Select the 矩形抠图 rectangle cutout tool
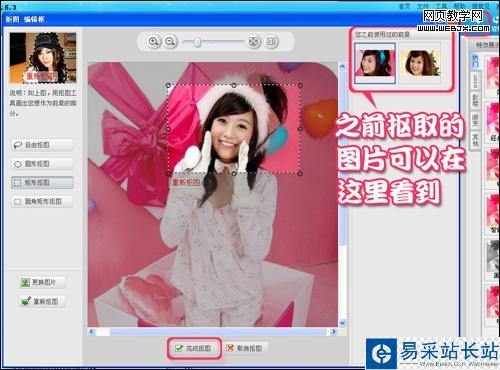Image resolution: width=500 pixels, height=370 pixels. point(42,183)
